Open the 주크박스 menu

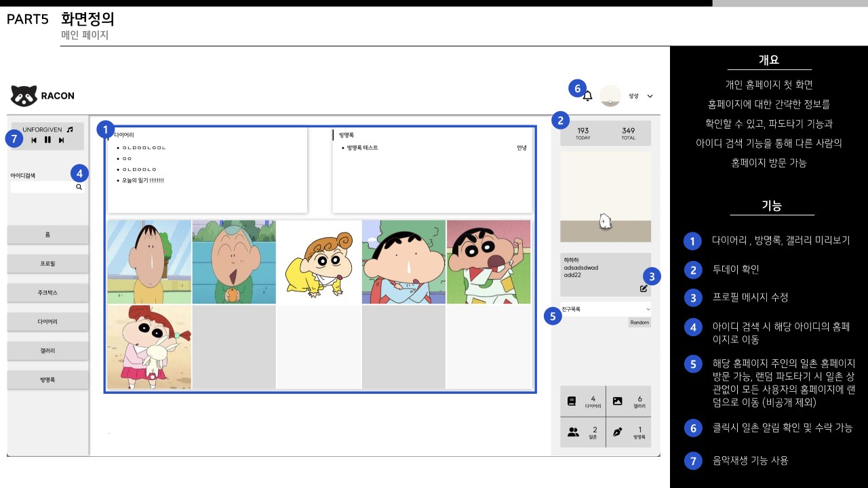(x=47, y=293)
